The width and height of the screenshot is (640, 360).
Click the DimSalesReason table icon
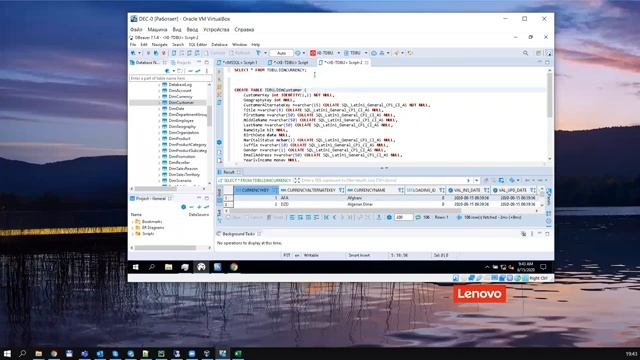pos(165,169)
